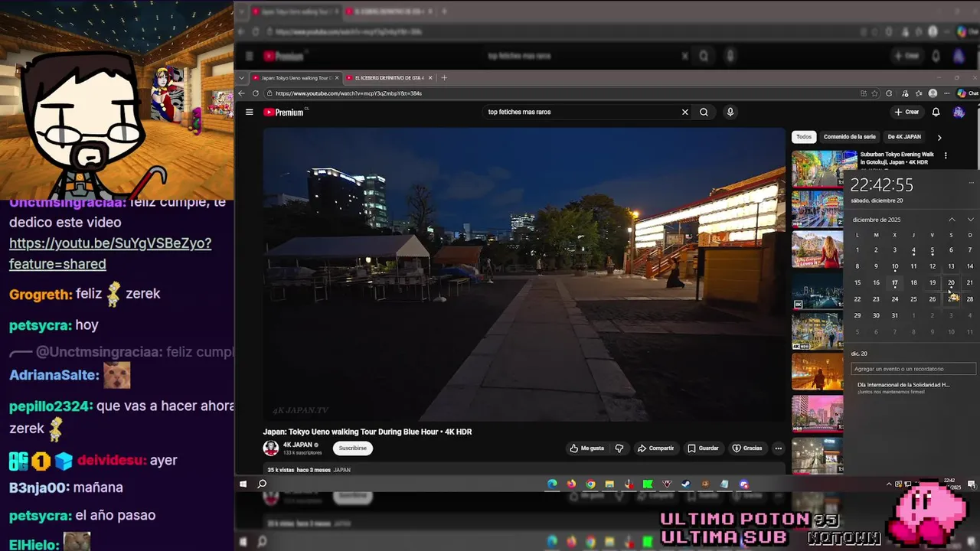Screen dimensions: 980x551
Task: Open Microsoft Edge from the taskbar
Action: [552, 484]
